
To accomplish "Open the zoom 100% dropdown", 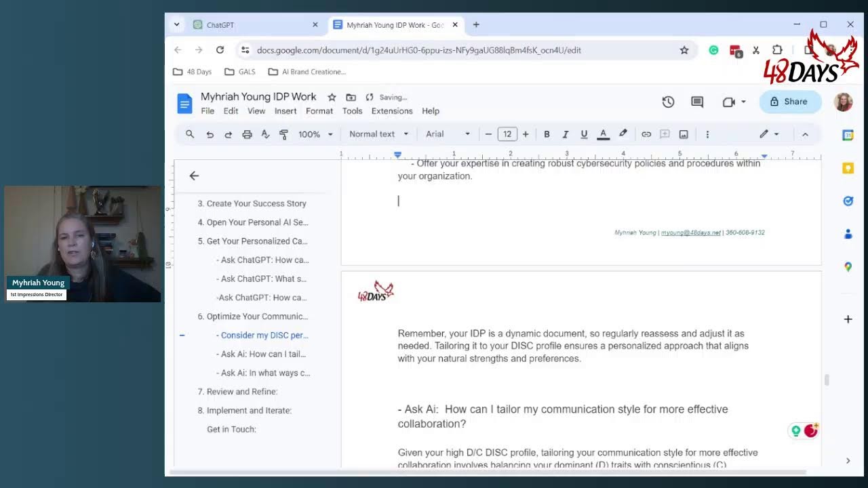I will [315, 134].
